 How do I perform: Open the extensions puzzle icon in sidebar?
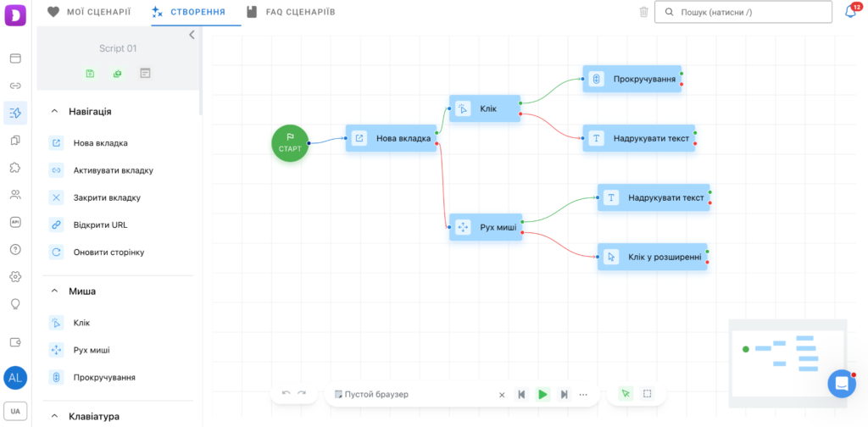click(15, 167)
